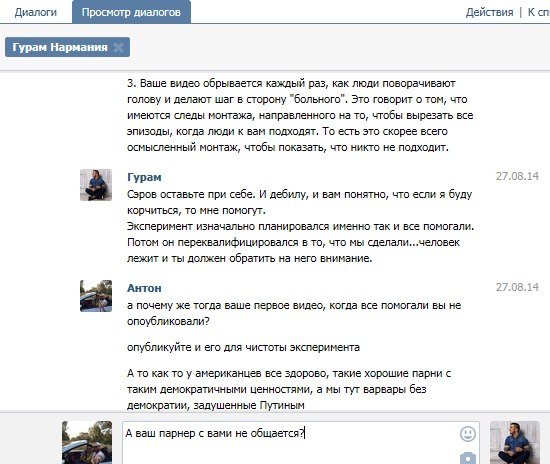Open Гурам's profile name link
The height and width of the screenshot is (464, 550).
pyautogui.click(x=144, y=177)
